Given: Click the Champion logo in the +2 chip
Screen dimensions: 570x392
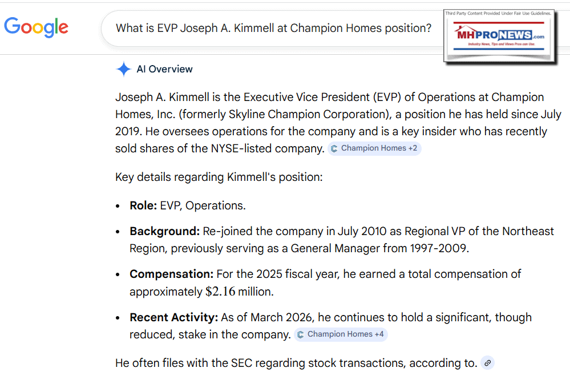Looking at the screenshot, I should (334, 148).
